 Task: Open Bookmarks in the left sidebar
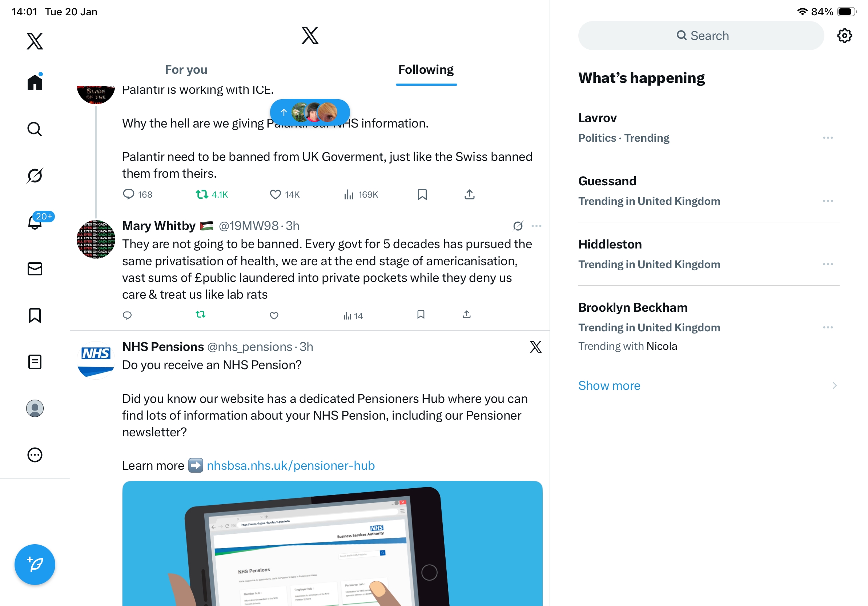(35, 315)
